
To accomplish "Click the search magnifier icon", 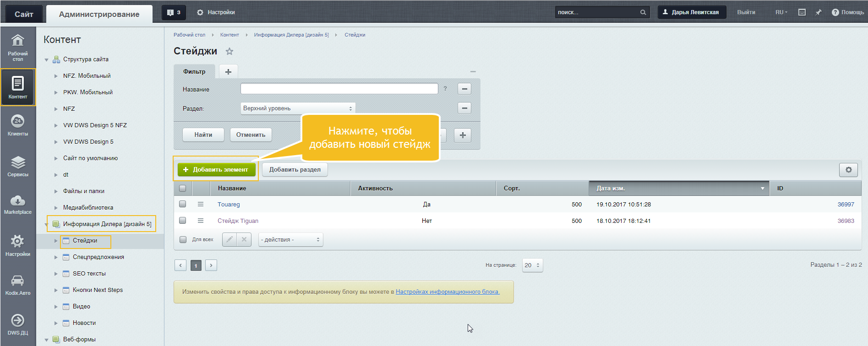I will tap(643, 12).
